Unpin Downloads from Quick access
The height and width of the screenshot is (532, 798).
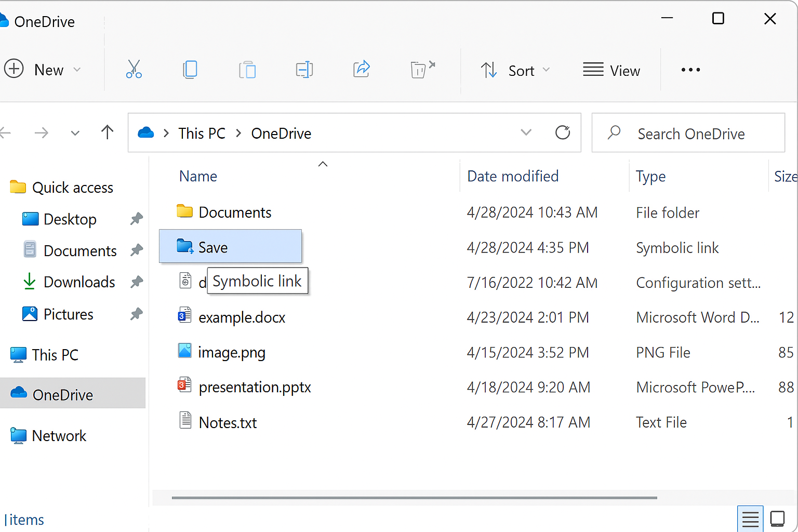(x=136, y=282)
